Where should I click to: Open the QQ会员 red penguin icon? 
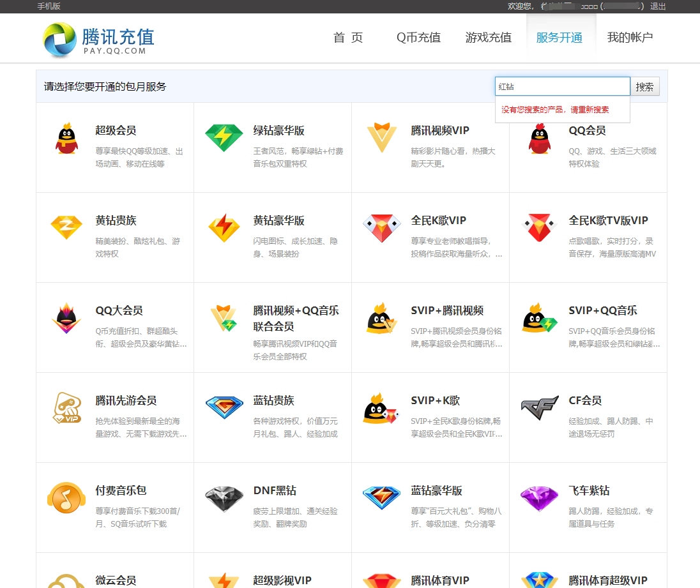point(539,139)
